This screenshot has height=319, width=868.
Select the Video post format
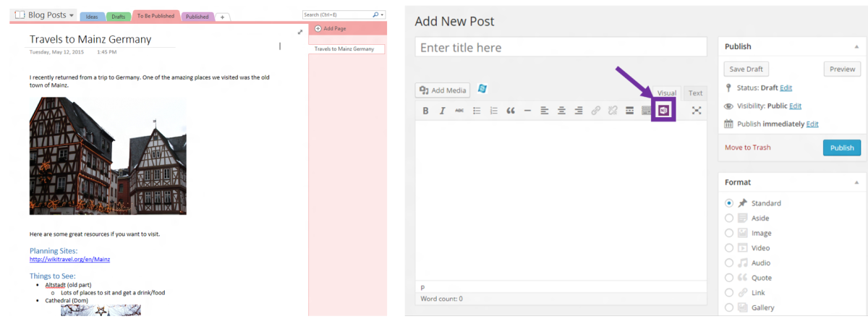(729, 248)
